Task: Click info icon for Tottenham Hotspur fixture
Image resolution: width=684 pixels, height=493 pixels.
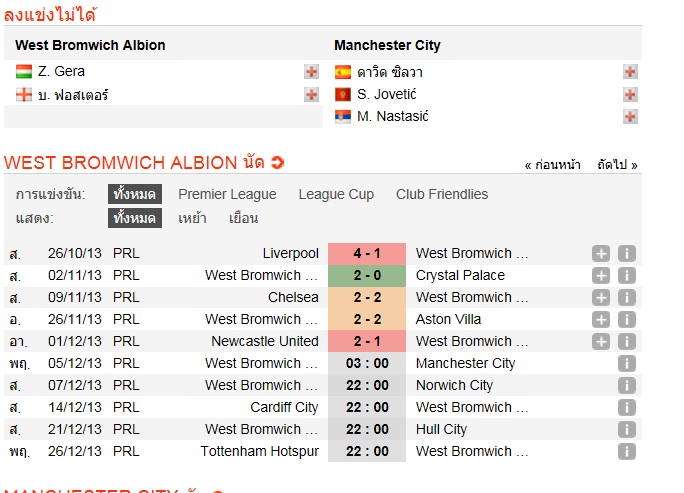Action: 627,452
